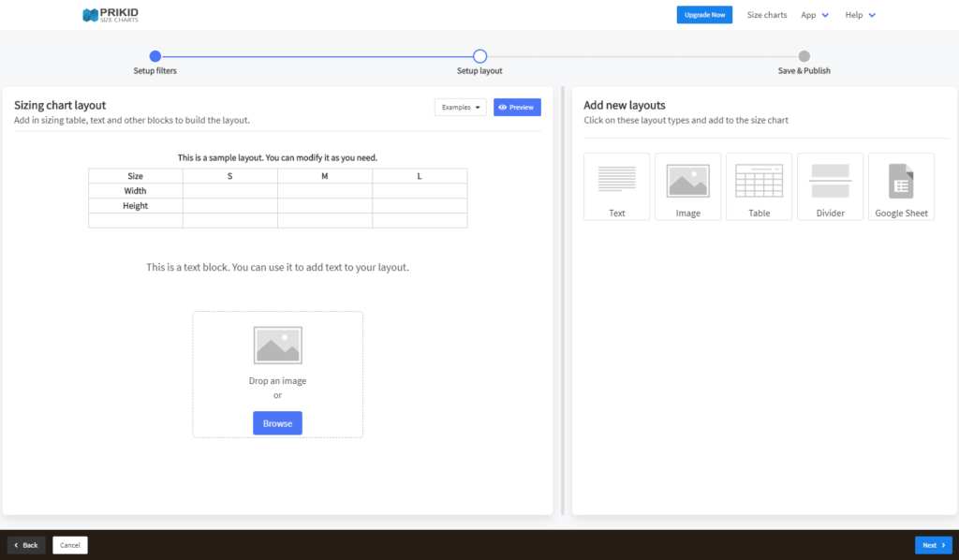Add an Image block from Add new layouts
Screen dimensions: 959x560
pyautogui.click(x=687, y=186)
